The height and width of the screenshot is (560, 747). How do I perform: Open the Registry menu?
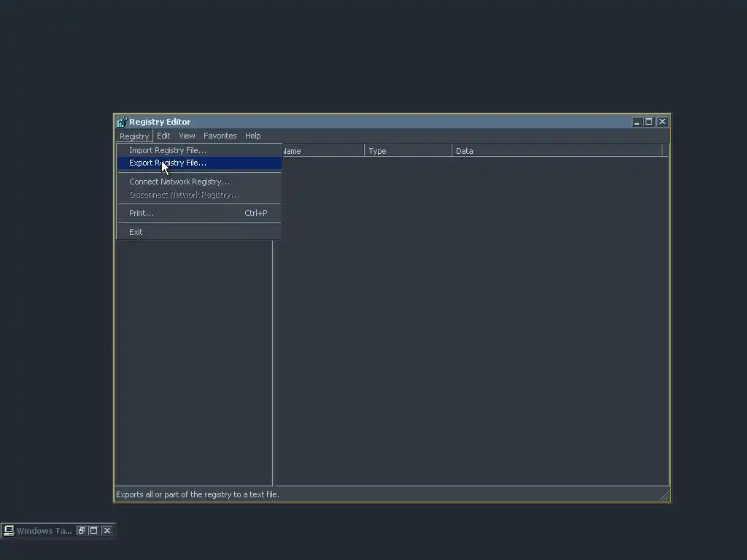(134, 136)
